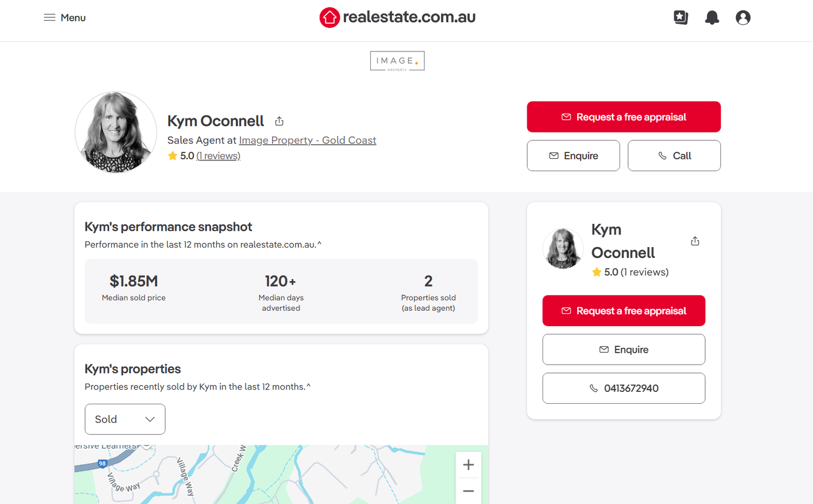Open the saved properties star icon
Screen dimensions: 813x504
coord(681,17)
